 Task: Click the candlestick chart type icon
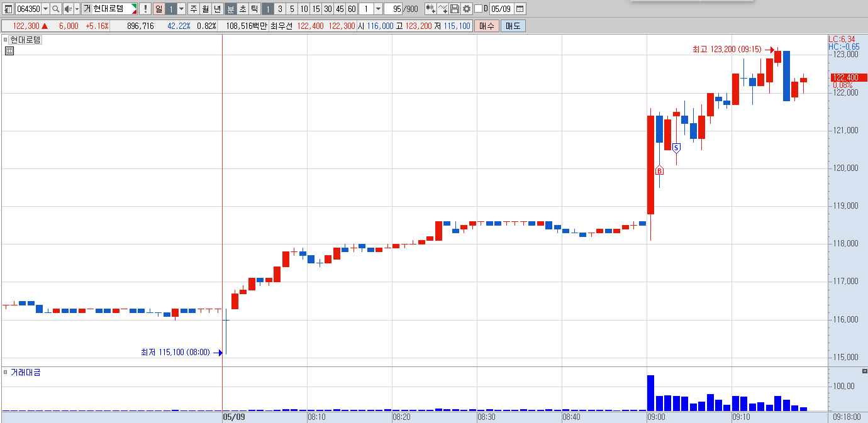point(430,9)
